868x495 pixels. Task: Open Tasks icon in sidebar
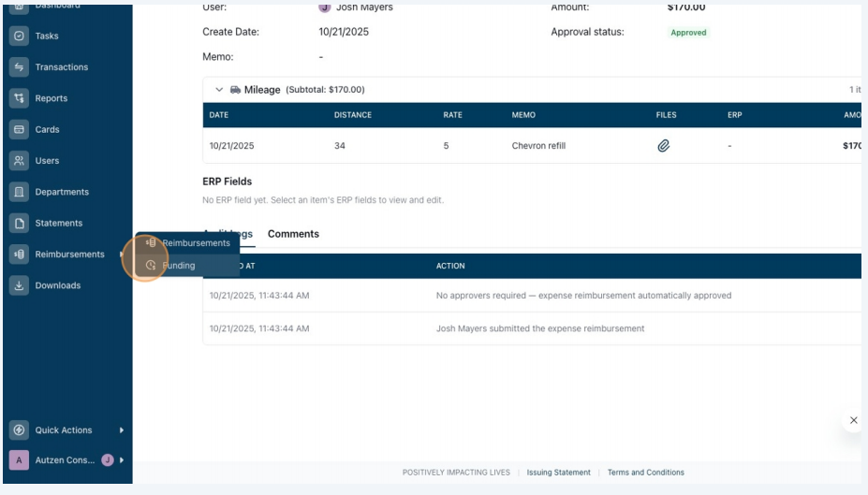(19, 36)
